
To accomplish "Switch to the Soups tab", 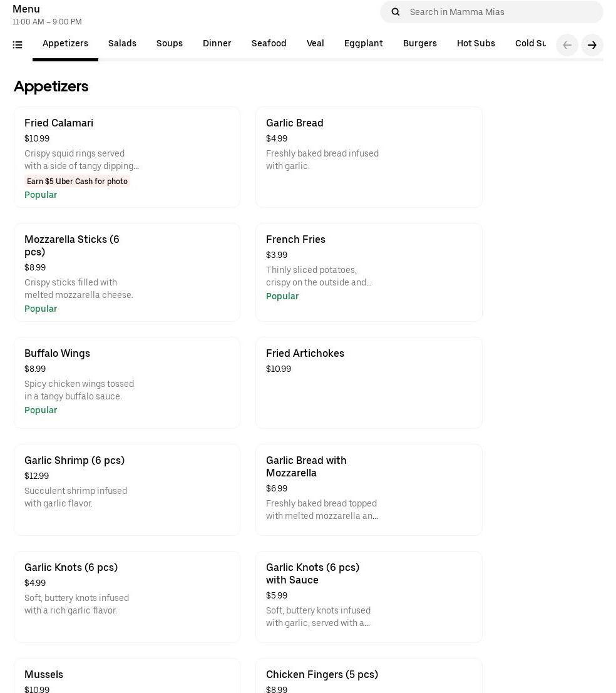I will click(x=169, y=44).
